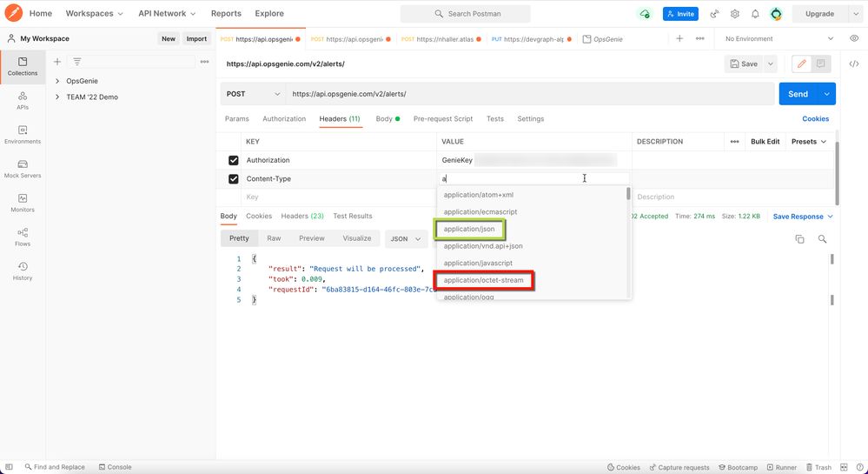
Task: Open the settings gear icon
Action: (734, 14)
